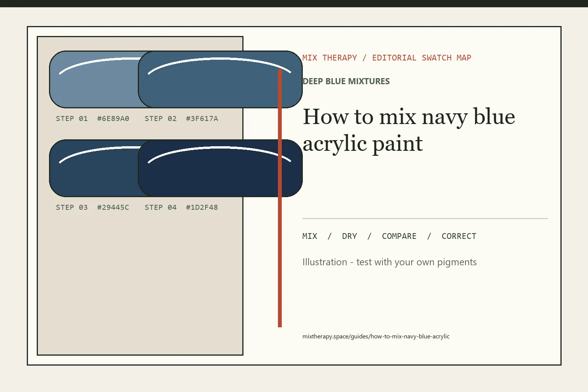Click the STEP 01 label
This screenshot has width=588, height=392.
(x=72, y=119)
